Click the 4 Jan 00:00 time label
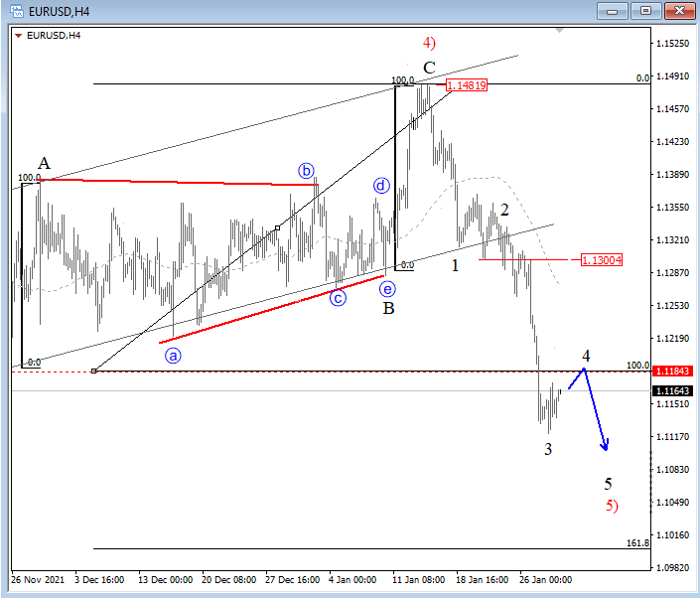The width and height of the screenshot is (700, 598). [352, 580]
